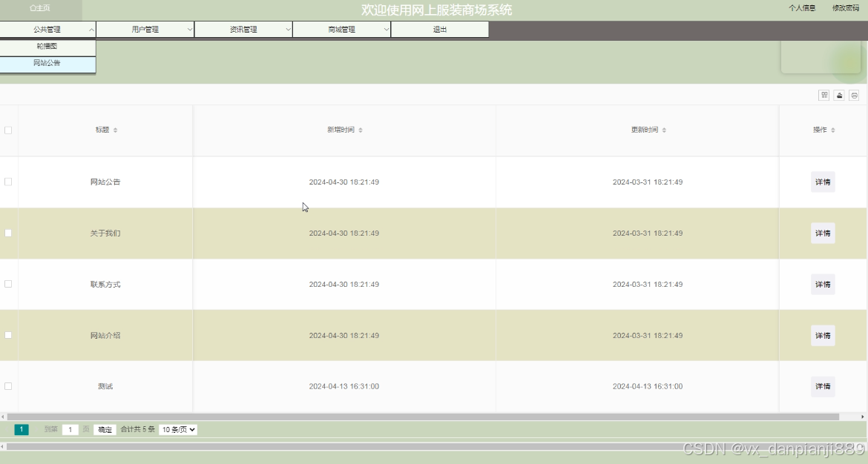Check the 网站介绍 row checkbox

tap(8, 335)
